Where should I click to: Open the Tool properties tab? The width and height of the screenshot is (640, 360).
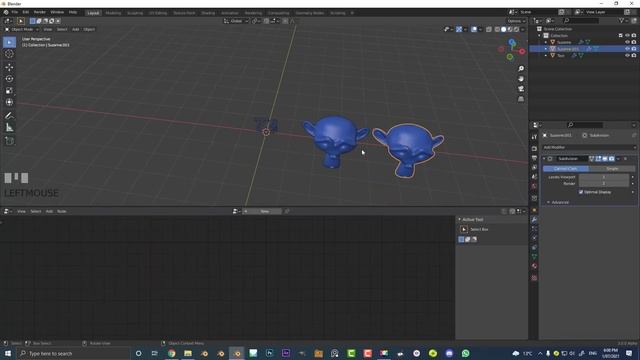[534, 137]
